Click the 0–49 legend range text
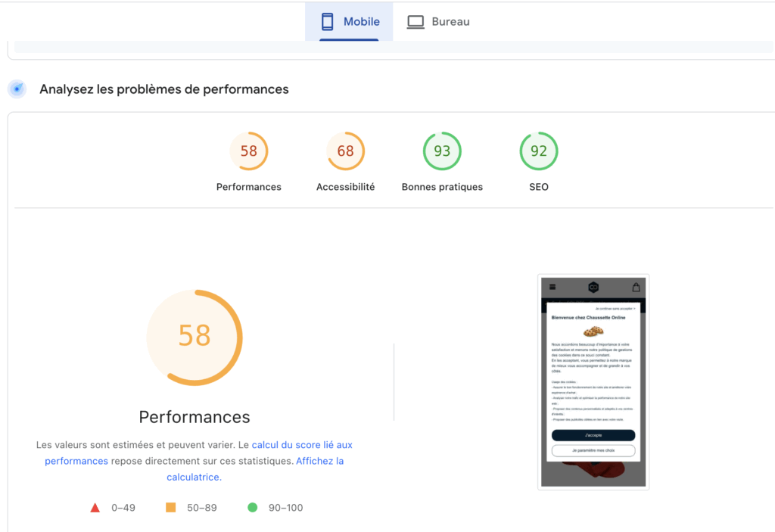Viewport: 775px width, 532px height. click(x=123, y=508)
